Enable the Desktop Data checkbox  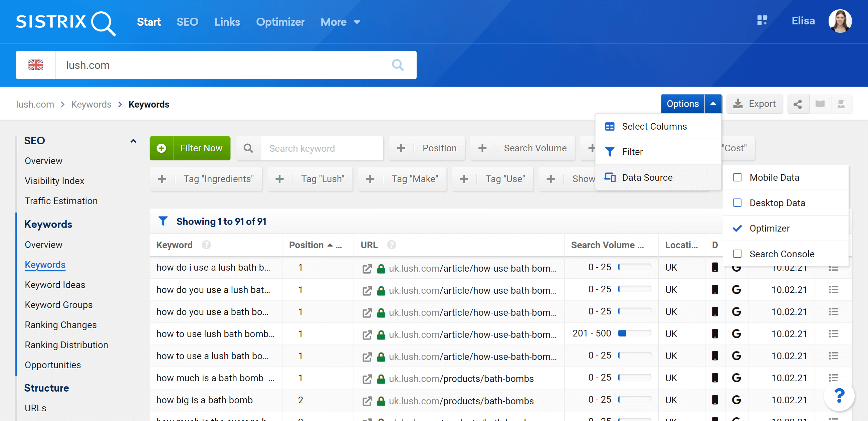pos(737,203)
